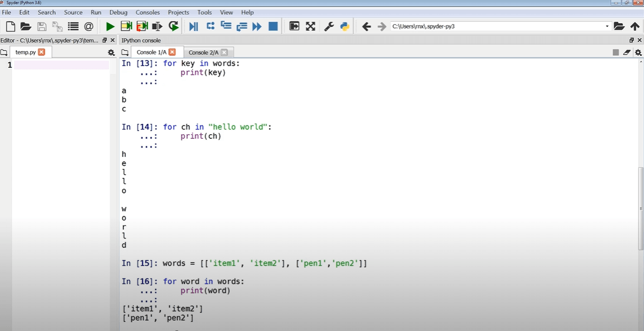Maximize current pane toolbar icon
This screenshot has height=331, width=644.
point(295,26)
